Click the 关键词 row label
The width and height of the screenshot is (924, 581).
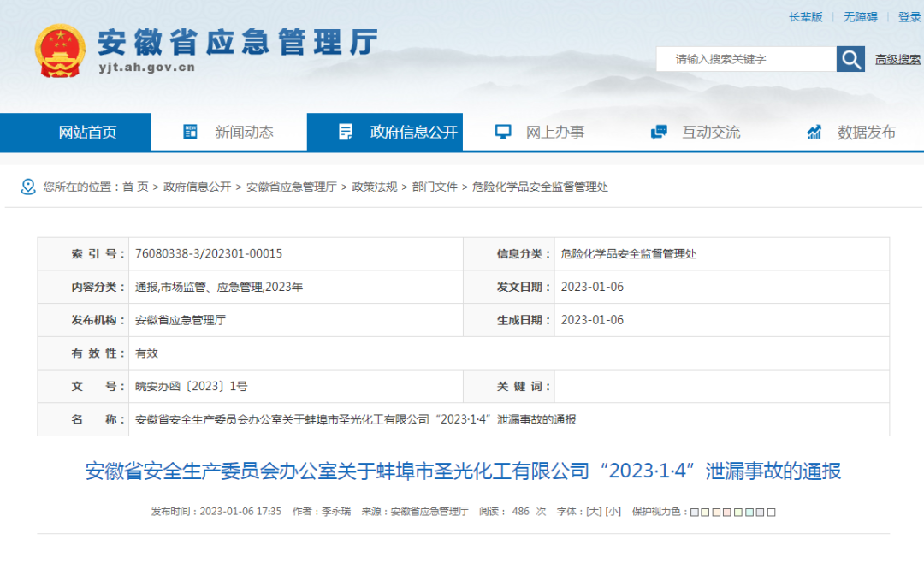click(x=524, y=387)
